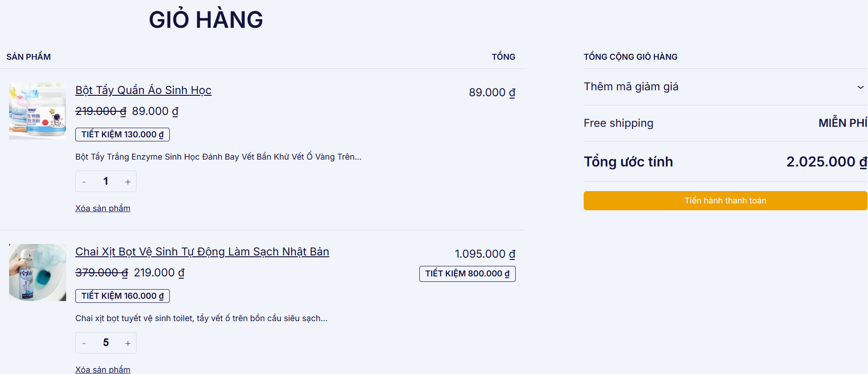Open Chai Xịt Bọt Vệ Sinh product link

pos(202,252)
